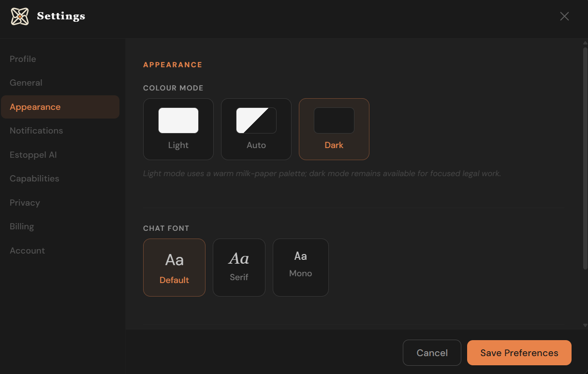Select the Serif chat font

pyautogui.click(x=239, y=268)
